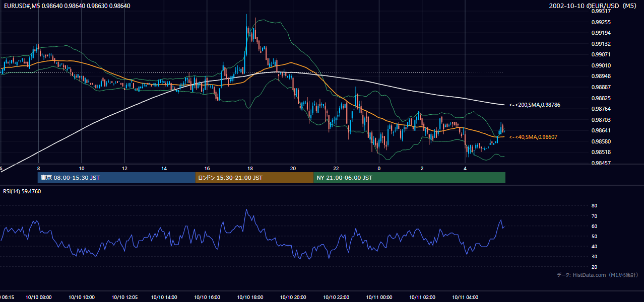
Task: Click price axis value 0.99194
Action: click(x=600, y=33)
